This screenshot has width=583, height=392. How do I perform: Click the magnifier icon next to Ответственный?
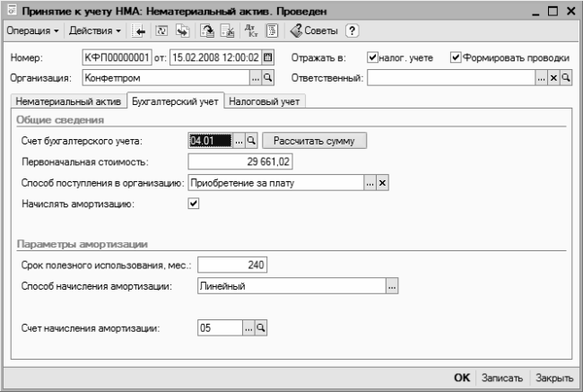coord(565,78)
